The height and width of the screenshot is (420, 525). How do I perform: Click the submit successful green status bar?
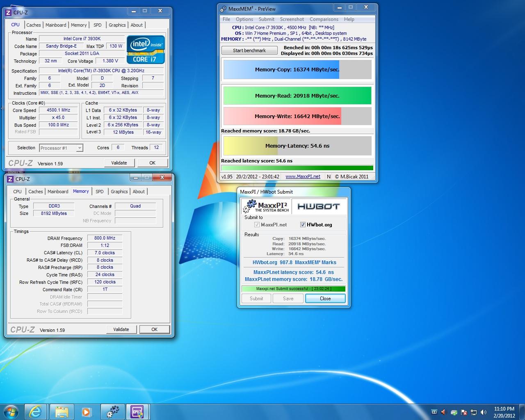293,289
